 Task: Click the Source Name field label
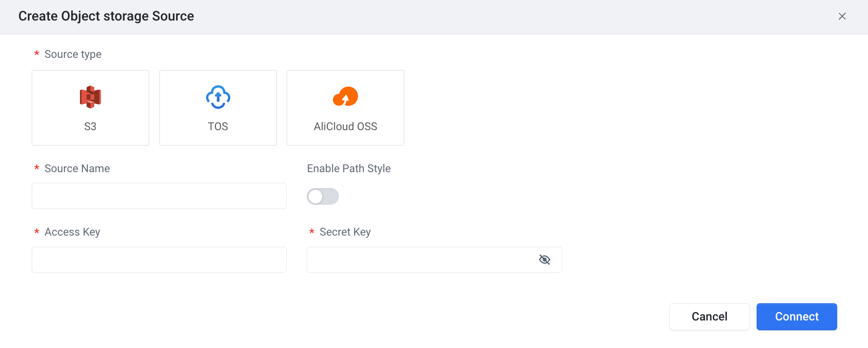click(77, 168)
